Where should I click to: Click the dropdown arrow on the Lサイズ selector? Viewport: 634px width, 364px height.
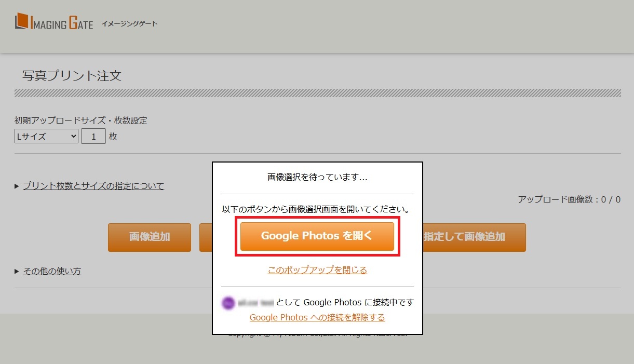(74, 136)
